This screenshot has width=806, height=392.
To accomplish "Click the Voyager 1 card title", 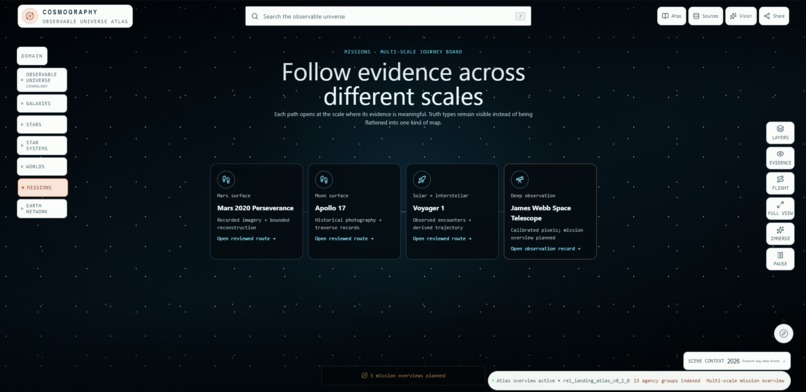I will (x=430, y=208).
